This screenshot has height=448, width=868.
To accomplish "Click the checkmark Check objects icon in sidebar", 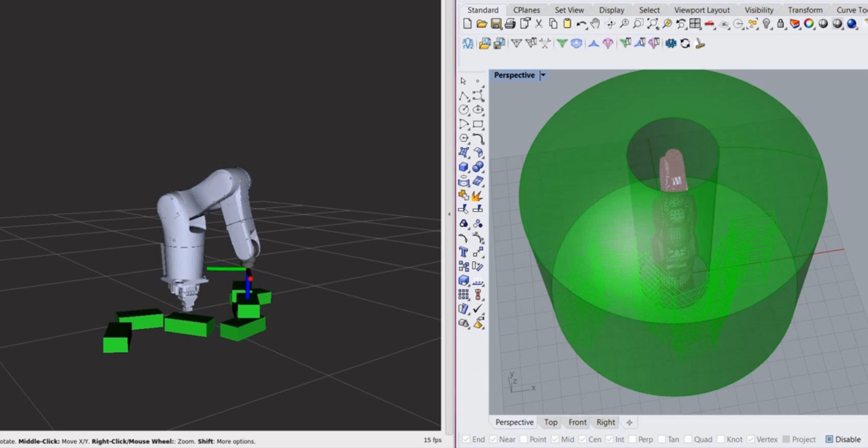I will 477,309.
